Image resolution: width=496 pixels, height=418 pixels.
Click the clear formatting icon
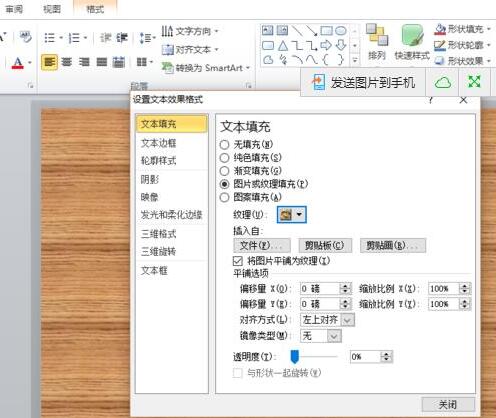[x=25, y=36]
